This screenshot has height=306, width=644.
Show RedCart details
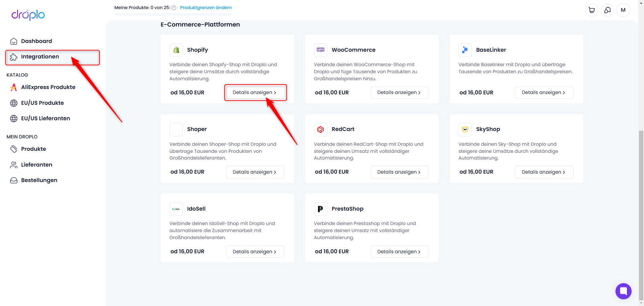(x=399, y=172)
